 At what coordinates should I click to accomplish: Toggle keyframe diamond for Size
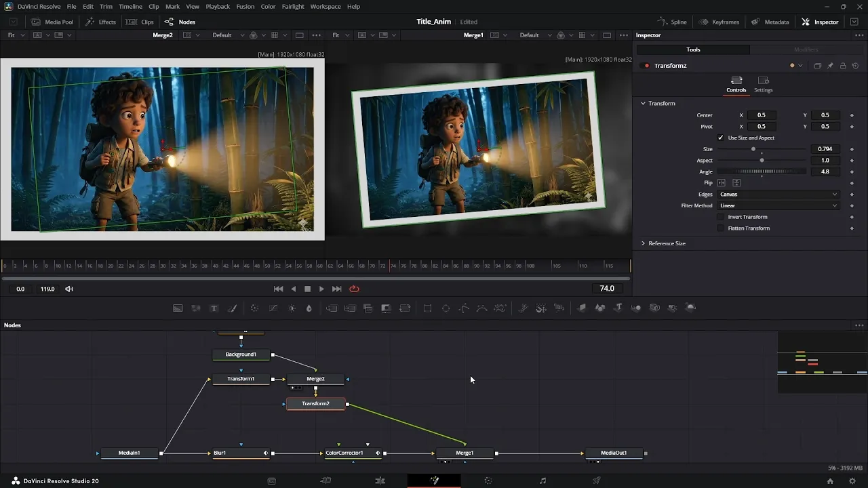852,149
